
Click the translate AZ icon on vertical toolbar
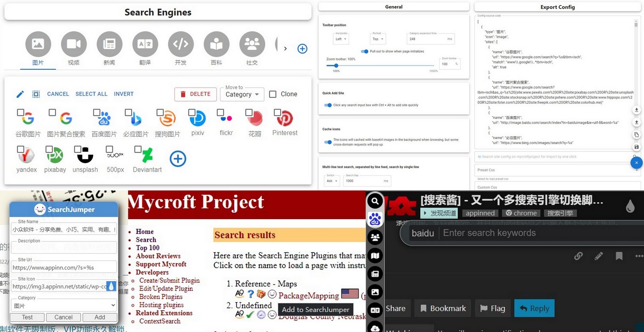[375, 310]
